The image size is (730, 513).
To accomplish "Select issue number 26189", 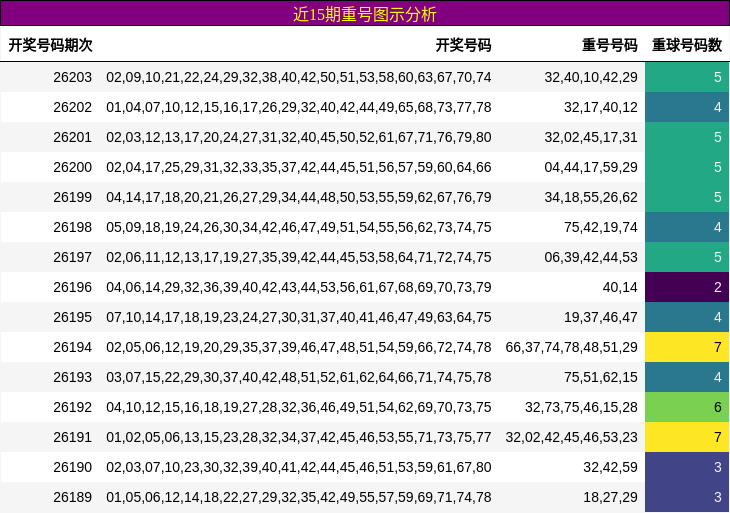I will [x=73, y=497].
